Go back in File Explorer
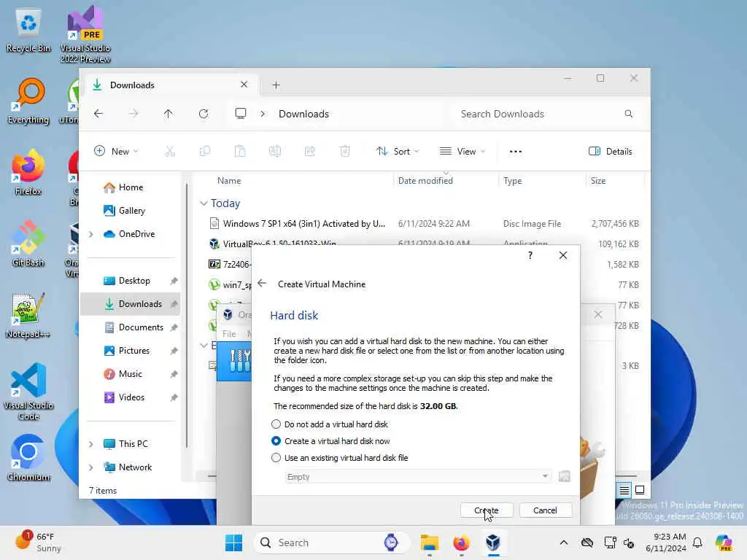Viewport: 747px width, 560px height. [98, 114]
